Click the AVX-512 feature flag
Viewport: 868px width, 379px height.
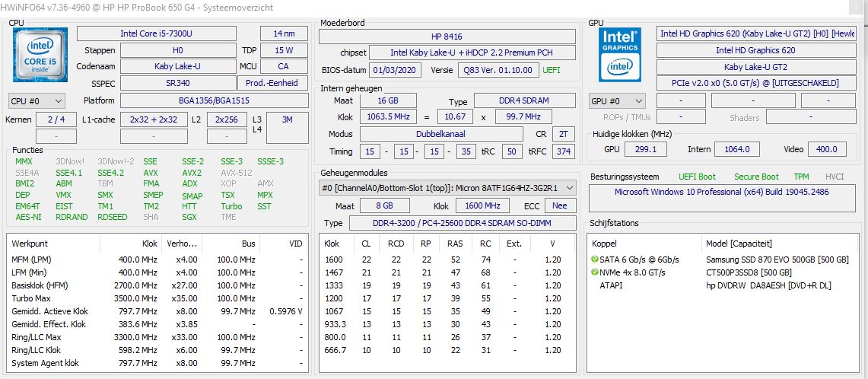click(x=237, y=173)
